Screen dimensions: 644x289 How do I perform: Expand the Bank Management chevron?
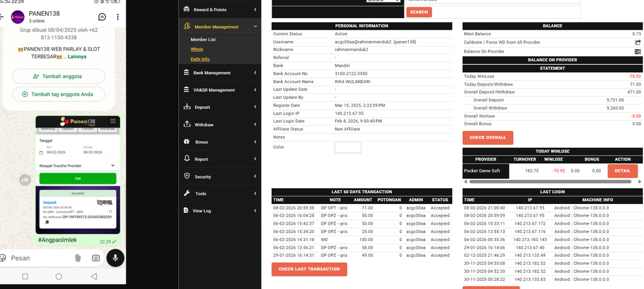pos(255,73)
